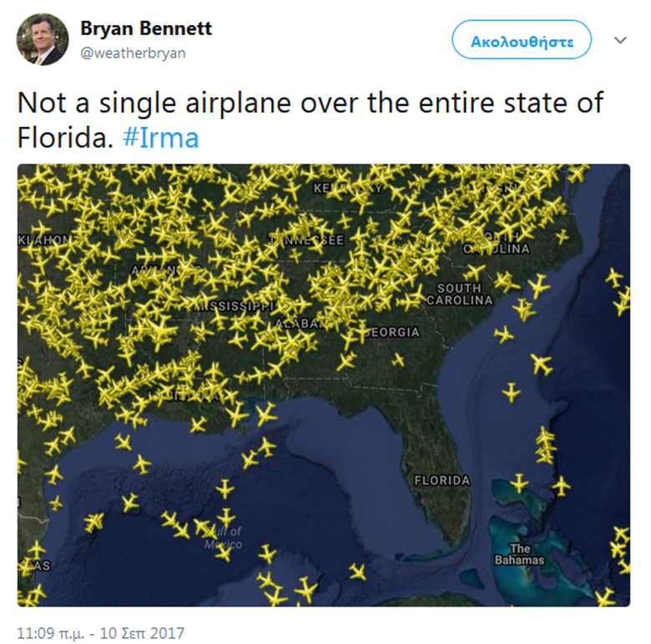Expand the tweet options chevron
651x644 pixels.
click(620, 40)
